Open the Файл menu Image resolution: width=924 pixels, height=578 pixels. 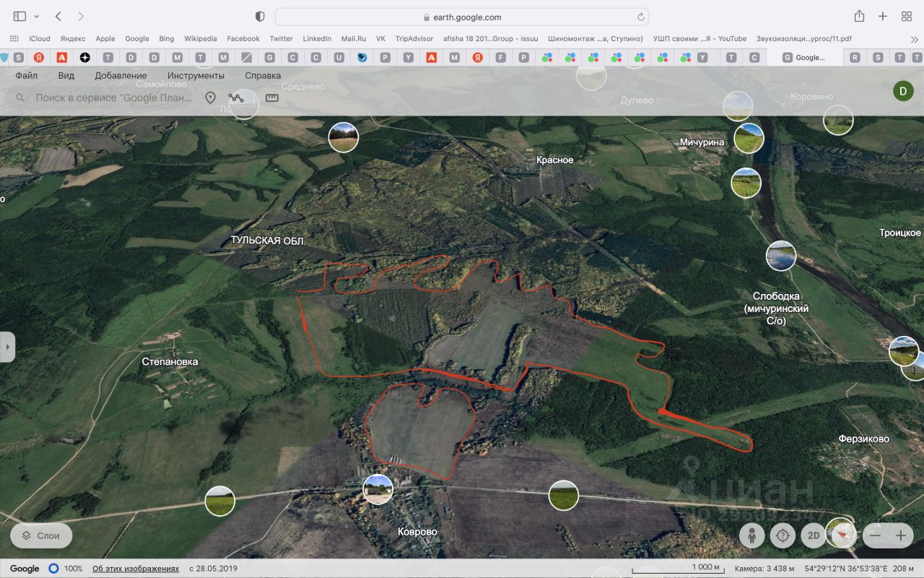[26, 75]
